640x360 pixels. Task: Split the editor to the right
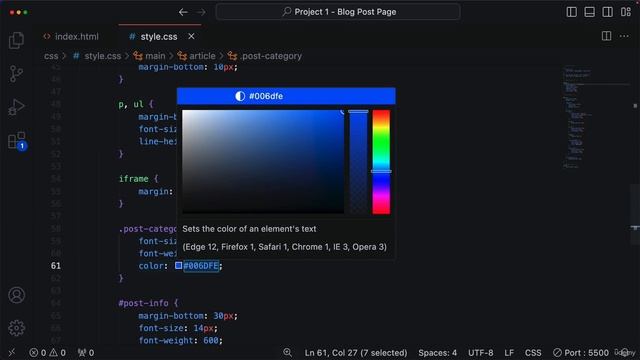(607, 36)
